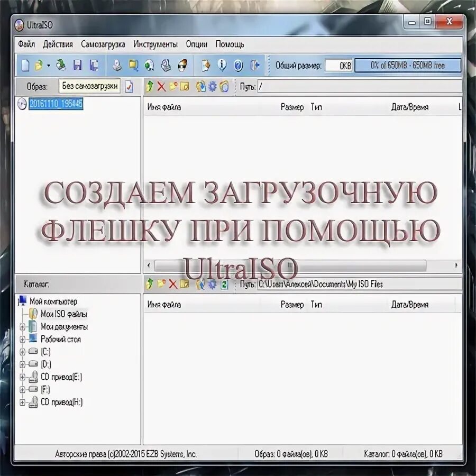
Task: Click the New image toolbar icon
Action: coord(25,65)
